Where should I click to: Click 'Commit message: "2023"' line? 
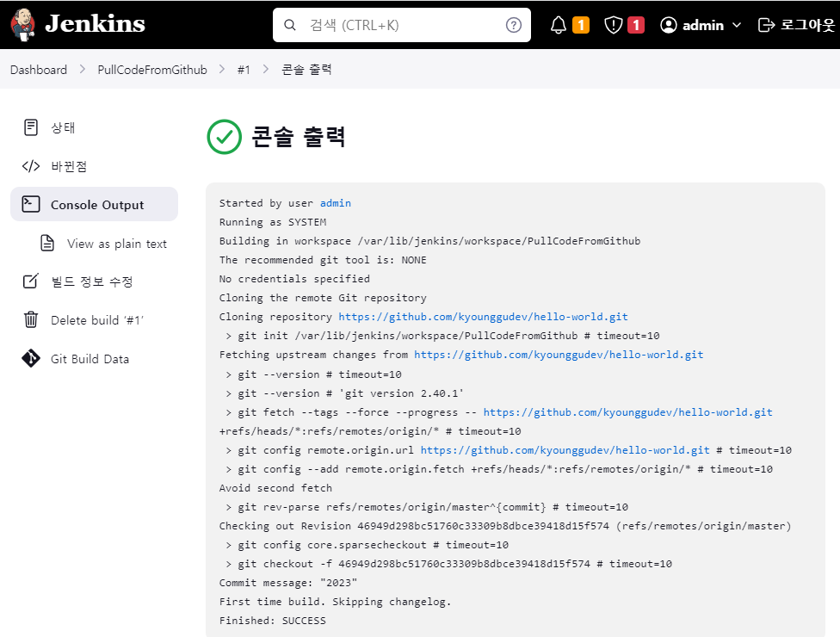(288, 583)
